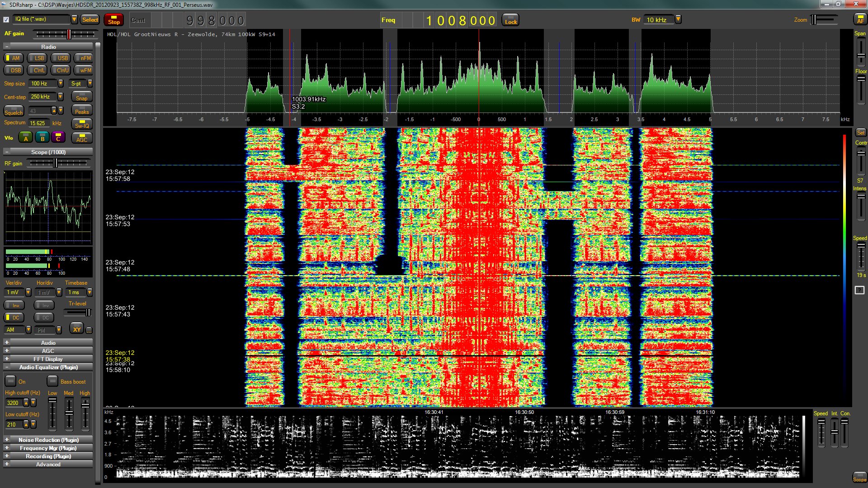Adjust the AF gain slider

[69, 34]
